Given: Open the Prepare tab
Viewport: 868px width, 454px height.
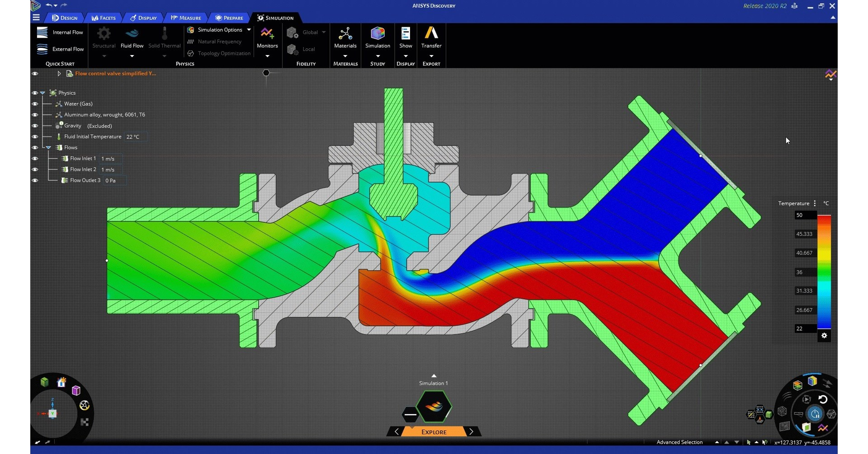Looking at the screenshot, I should pyautogui.click(x=229, y=18).
